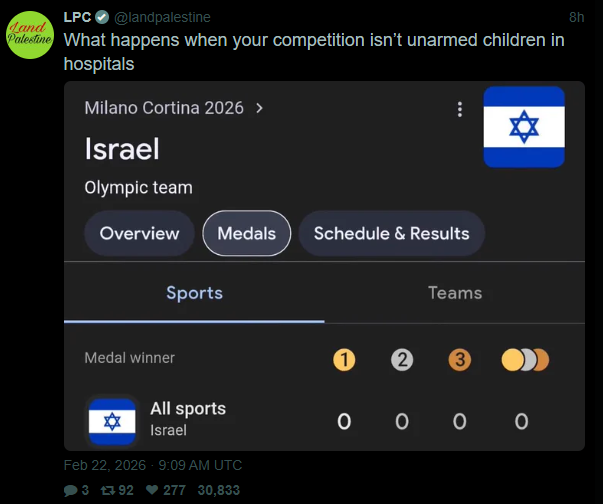Viewport: 603px width, 504px height.
Task: Like the post with heart icon
Action: pyautogui.click(x=154, y=490)
